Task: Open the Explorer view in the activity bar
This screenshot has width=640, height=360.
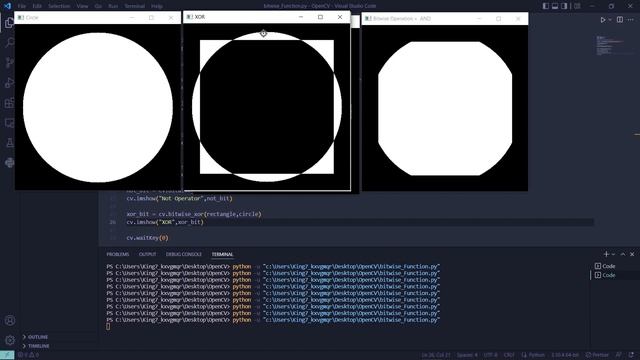Action: [x=9, y=23]
